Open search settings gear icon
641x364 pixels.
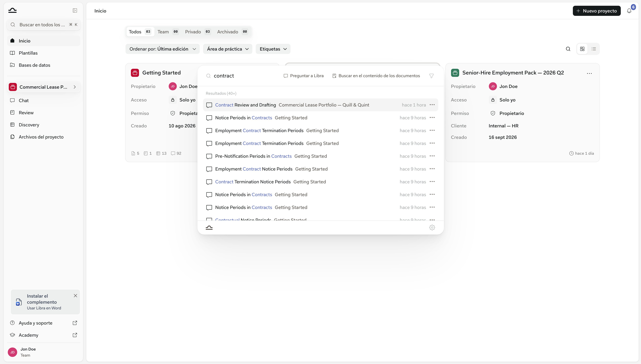[432, 227]
